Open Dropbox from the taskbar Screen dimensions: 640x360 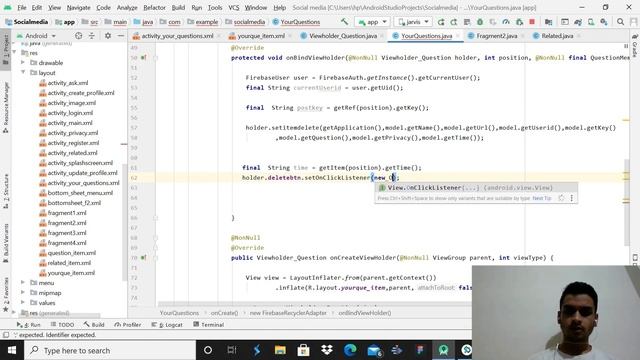point(327,350)
